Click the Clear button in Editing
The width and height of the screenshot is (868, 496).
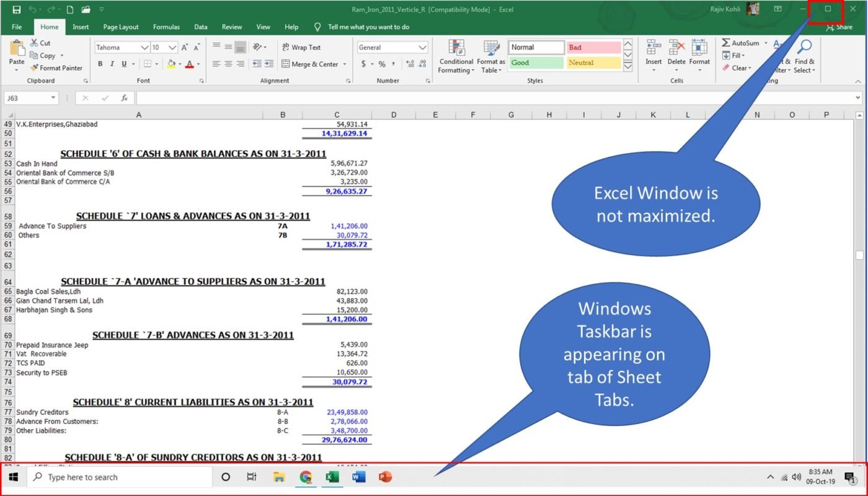(737, 68)
